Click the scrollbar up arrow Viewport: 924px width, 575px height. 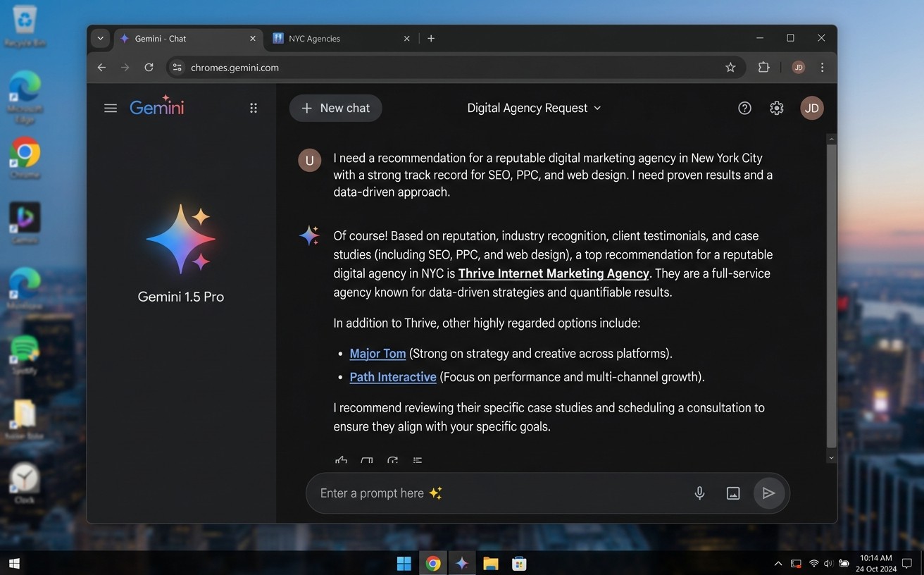[x=832, y=140]
